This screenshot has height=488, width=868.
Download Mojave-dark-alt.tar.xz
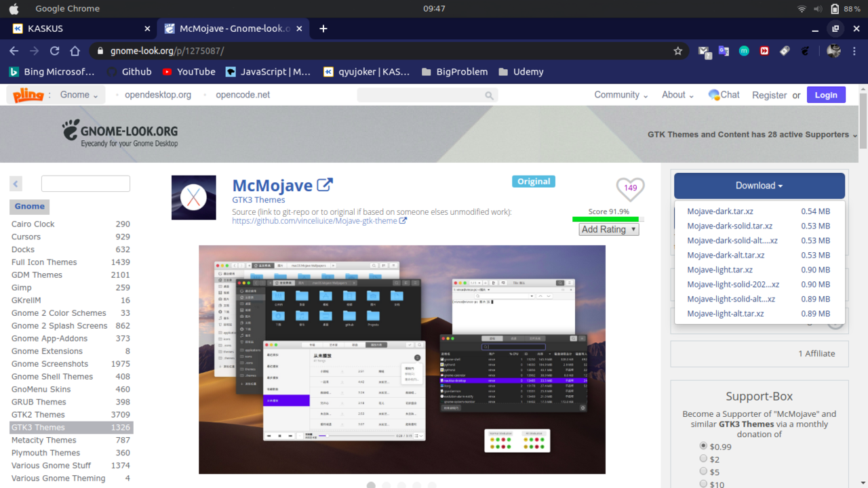pos(726,256)
